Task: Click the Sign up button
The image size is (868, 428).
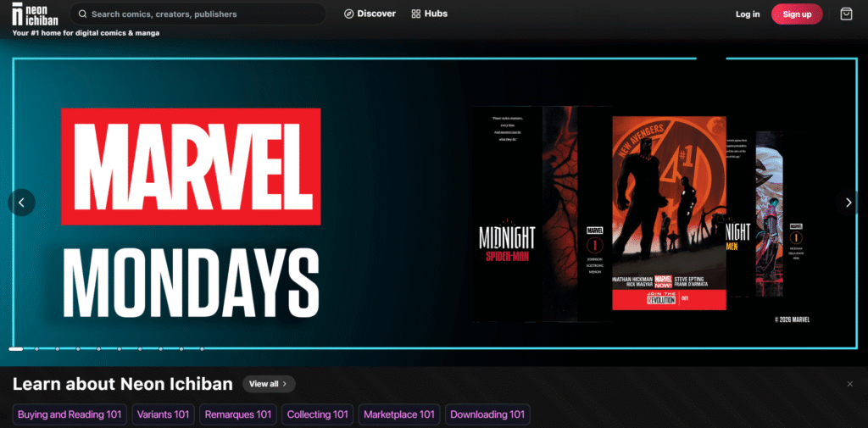Action: pyautogui.click(x=797, y=14)
